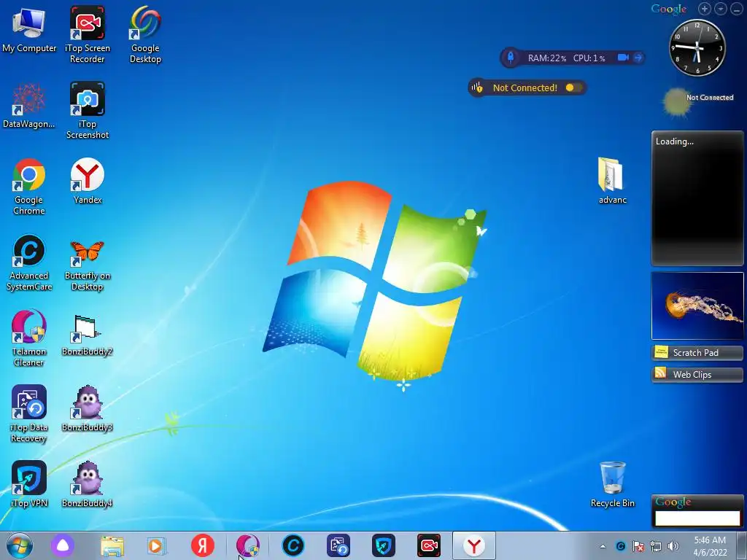The width and height of the screenshot is (747, 560).
Task: Open Windows Explorer from the taskbar
Action: (112, 545)
